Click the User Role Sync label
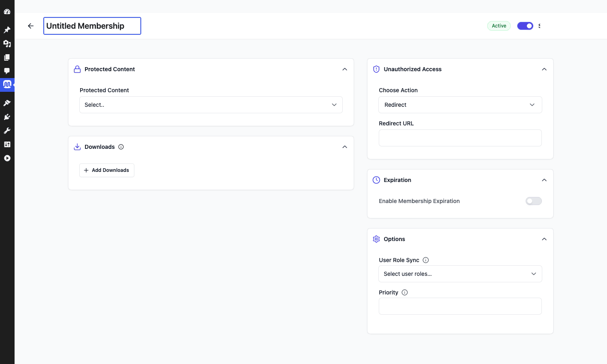This screenshot has height=364, width=607. (399, 260)
